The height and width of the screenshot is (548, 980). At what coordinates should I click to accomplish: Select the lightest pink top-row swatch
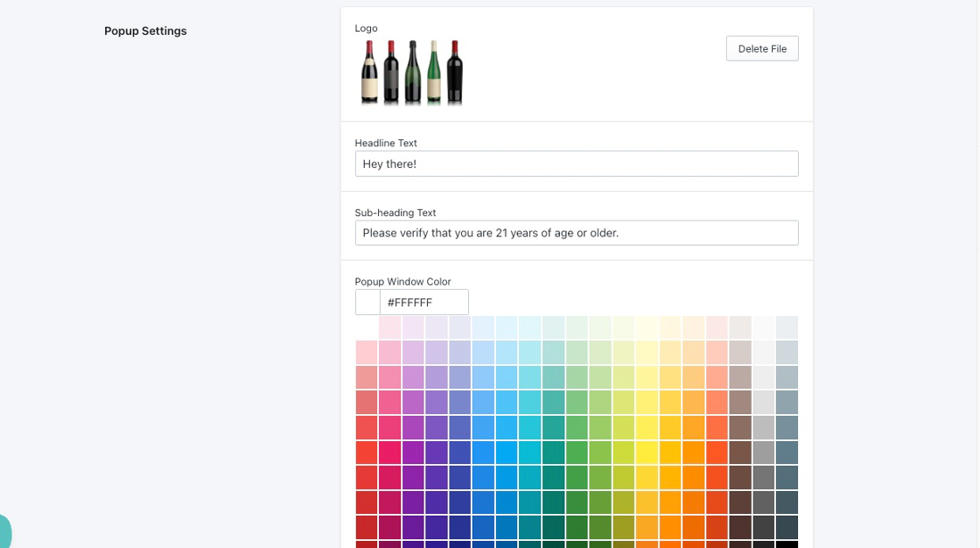(390, 327)
